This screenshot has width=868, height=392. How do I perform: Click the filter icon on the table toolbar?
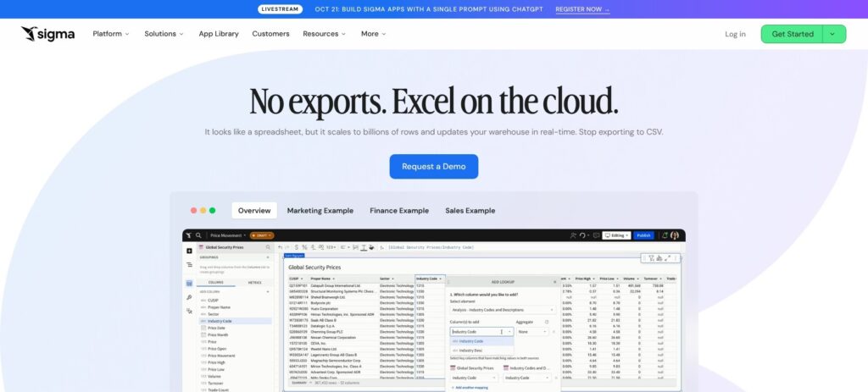pos(652,258)
